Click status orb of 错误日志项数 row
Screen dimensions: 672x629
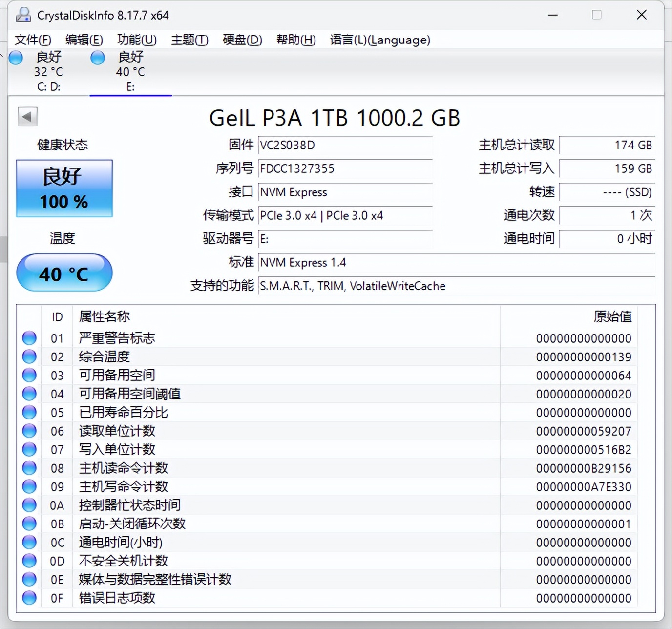pos(29,598)
